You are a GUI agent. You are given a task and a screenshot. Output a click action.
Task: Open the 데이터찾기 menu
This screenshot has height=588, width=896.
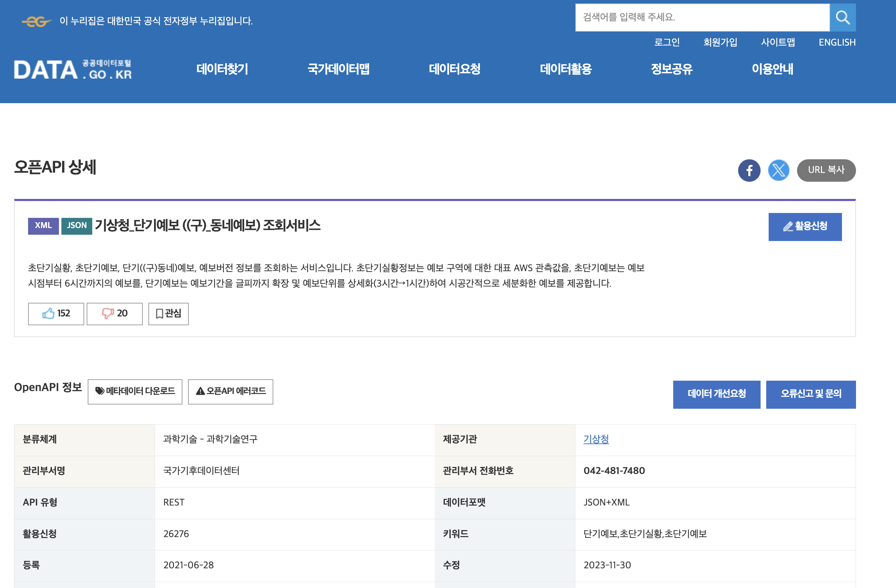point(222,69)
